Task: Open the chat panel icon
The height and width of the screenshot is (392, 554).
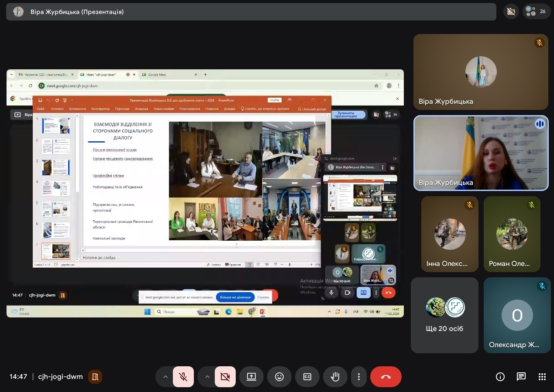Action: [521, 377]
